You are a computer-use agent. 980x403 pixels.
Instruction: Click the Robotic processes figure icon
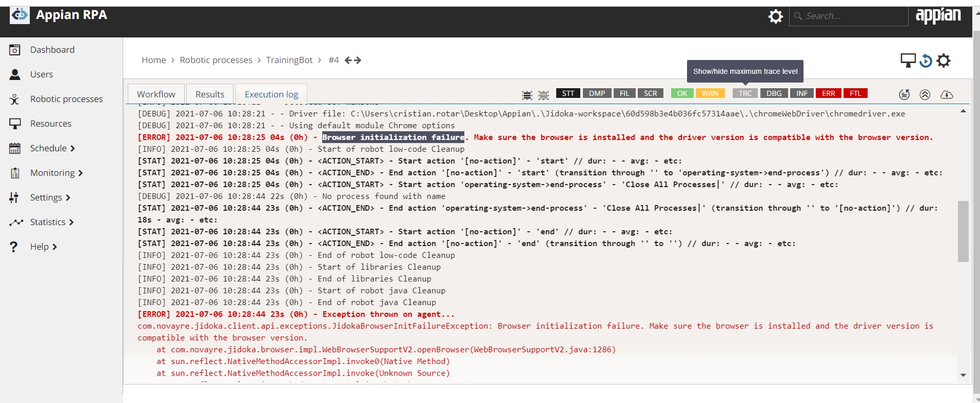[x=15, y=99]
